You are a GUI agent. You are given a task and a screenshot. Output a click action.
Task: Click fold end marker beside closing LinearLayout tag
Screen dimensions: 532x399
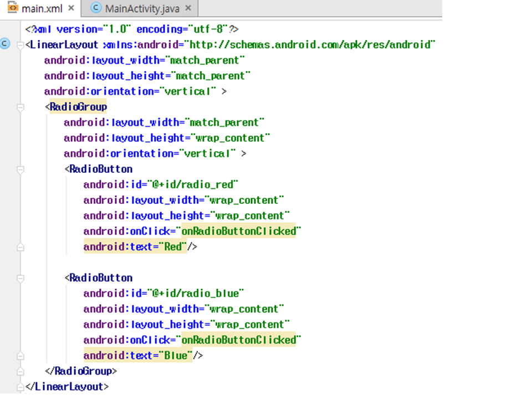[x=21, y=387]
